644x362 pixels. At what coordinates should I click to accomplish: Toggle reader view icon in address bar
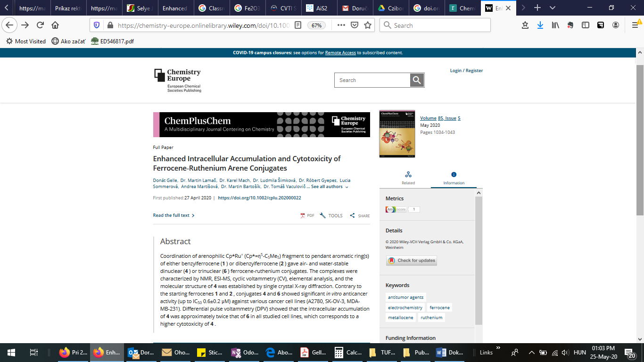(x=297, y=25)
